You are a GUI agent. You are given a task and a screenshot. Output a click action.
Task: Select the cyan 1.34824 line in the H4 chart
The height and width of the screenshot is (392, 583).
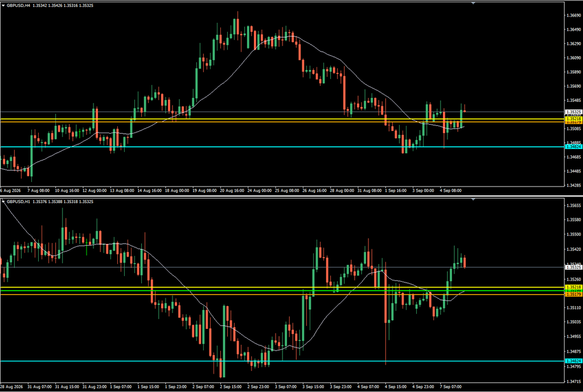[x=282, y=147]
